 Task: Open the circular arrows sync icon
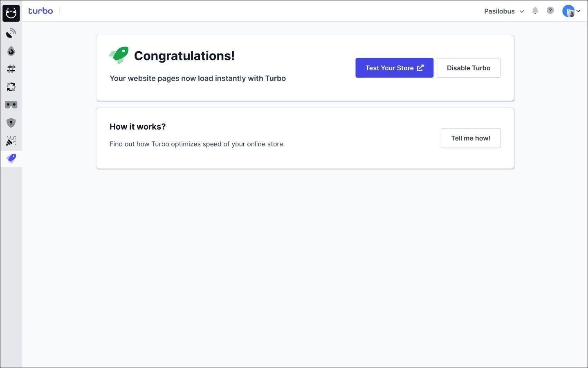(11, 87)
